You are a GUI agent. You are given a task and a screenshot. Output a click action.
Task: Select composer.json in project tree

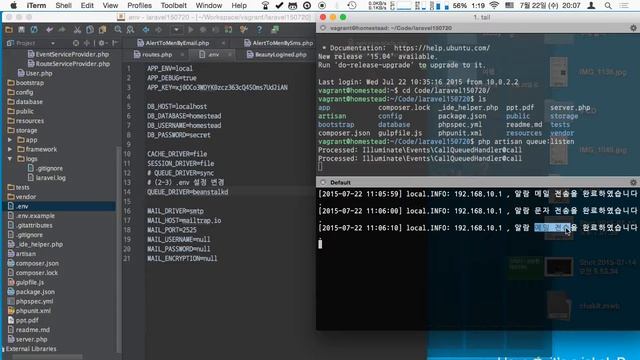(33, 263)
